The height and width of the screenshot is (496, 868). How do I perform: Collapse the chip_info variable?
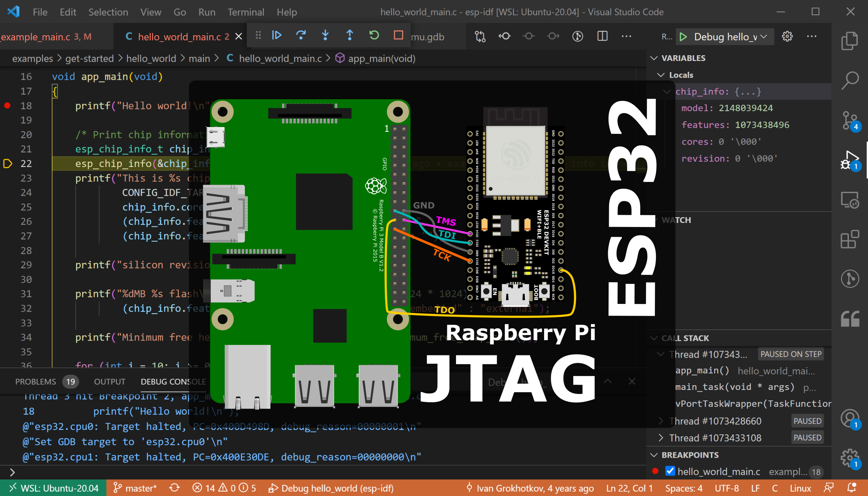pyautogui.click(x=667, y=91)
